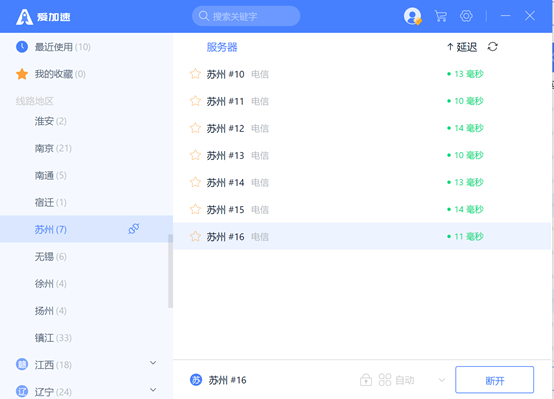Image resolution: width=554 pixels, height=399 pixels.
Task: Click the 苏 badge beside 苏州 #16 footer
Action: 196,380
